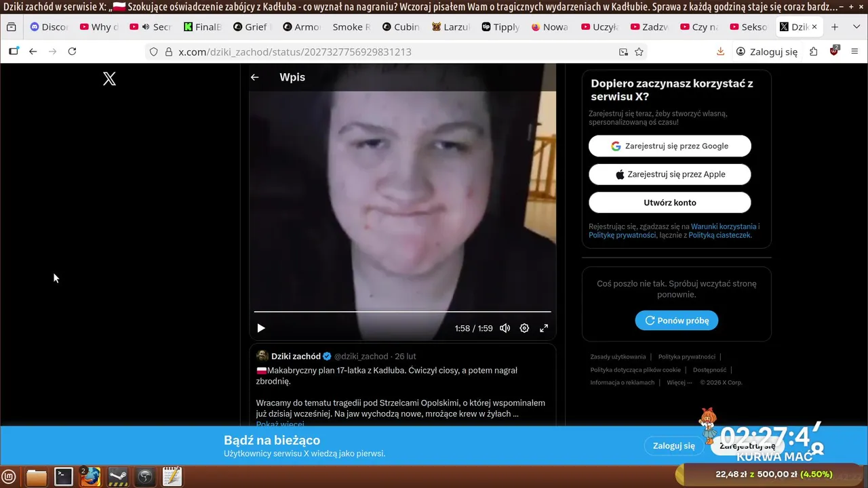Image resolution: width=868 pixels, height=488 pixels.
Task: Open Informacja o reklamach link
Action: pyautogui.click(x=623, y=382)
